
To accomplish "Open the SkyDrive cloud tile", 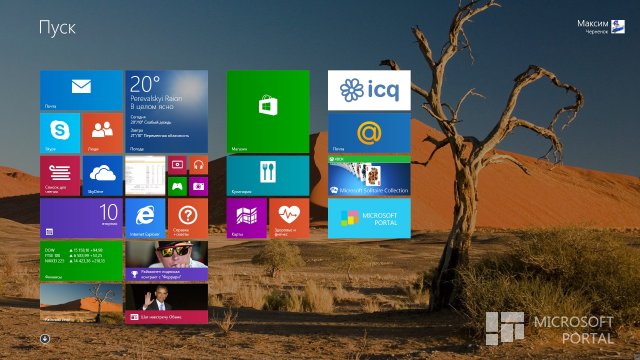I will coord(102,176).
